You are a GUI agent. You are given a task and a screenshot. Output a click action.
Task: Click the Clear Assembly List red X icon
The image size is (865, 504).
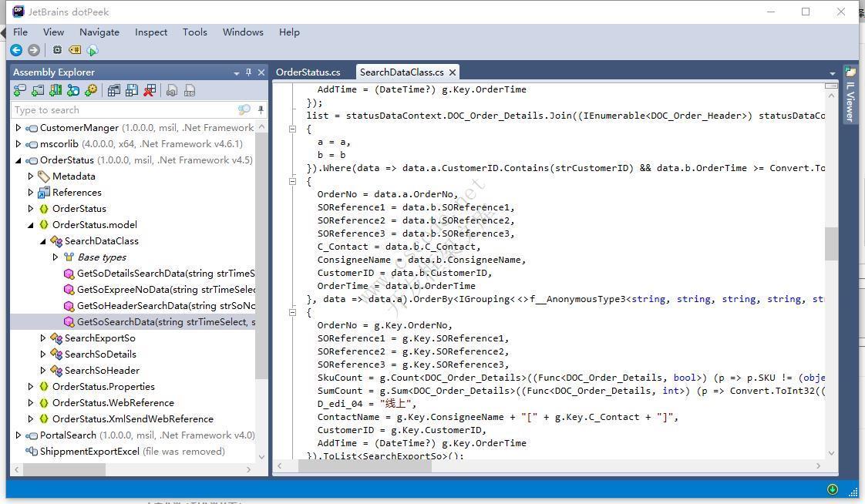[x=150, y=90]
